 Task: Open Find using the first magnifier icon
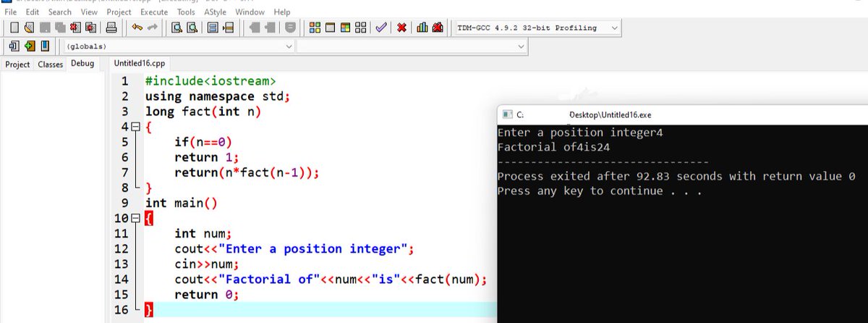coord(177,28)
